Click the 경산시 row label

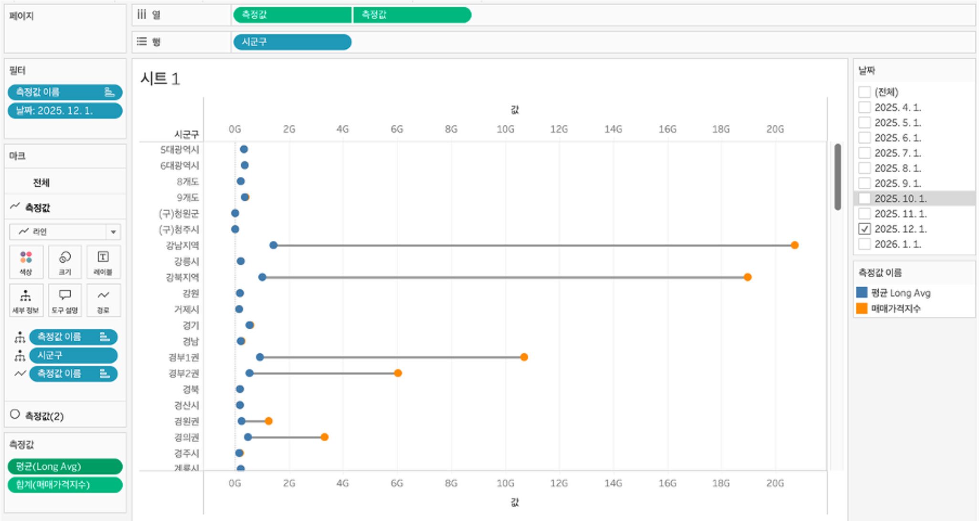[x=187, y=405]
